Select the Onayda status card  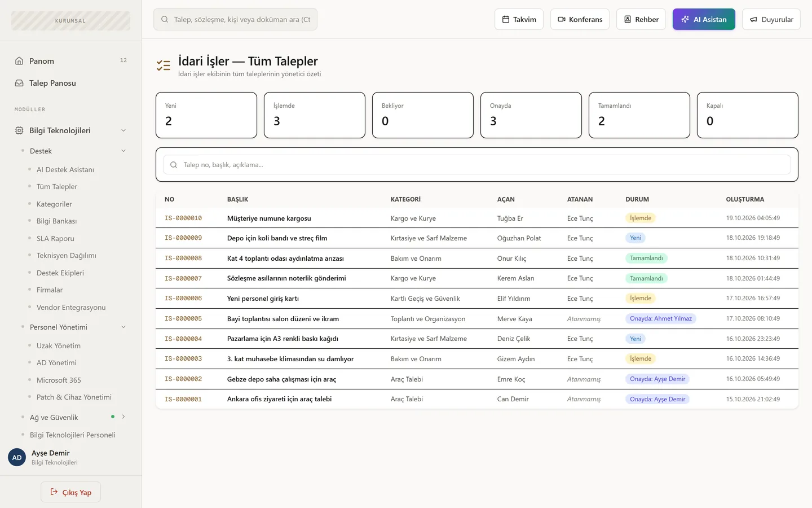coord(531,115)
